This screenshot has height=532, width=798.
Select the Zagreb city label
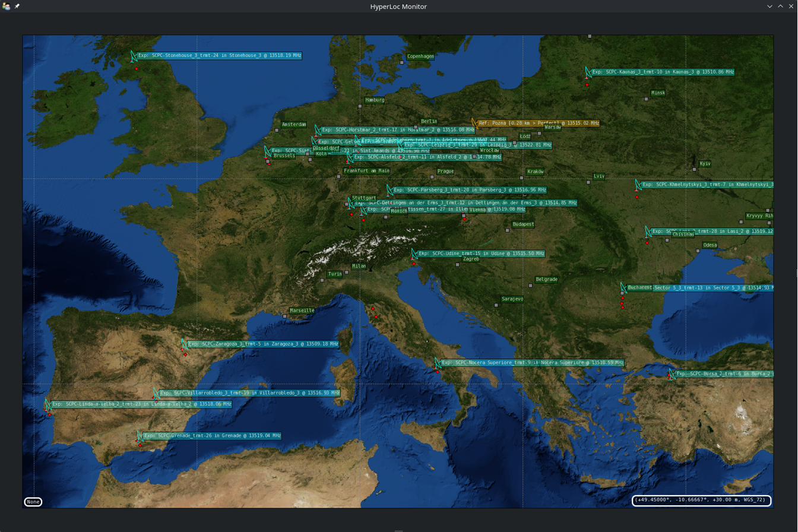point(471,259)
